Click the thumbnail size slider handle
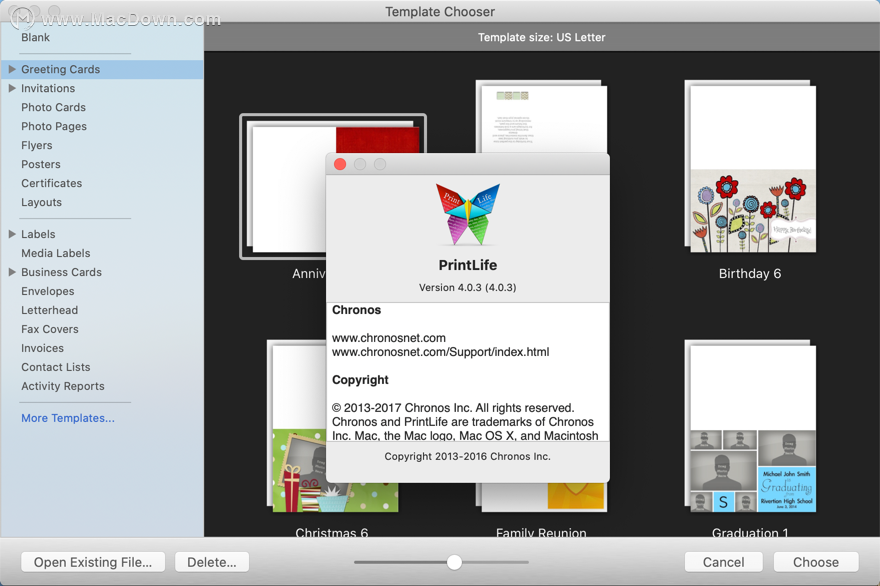 [455, 562]
